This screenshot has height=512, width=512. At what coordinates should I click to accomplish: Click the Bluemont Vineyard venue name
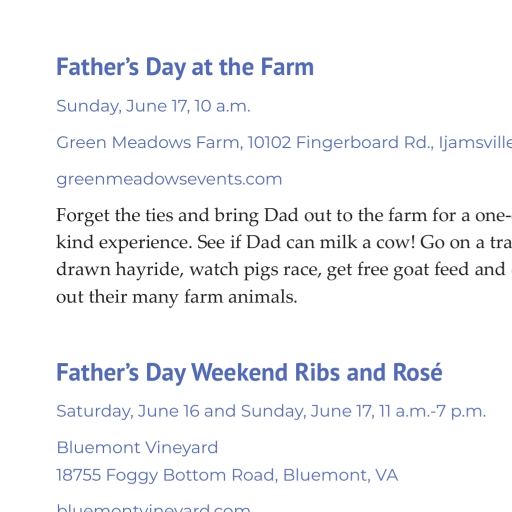click(x=137, y=447)
